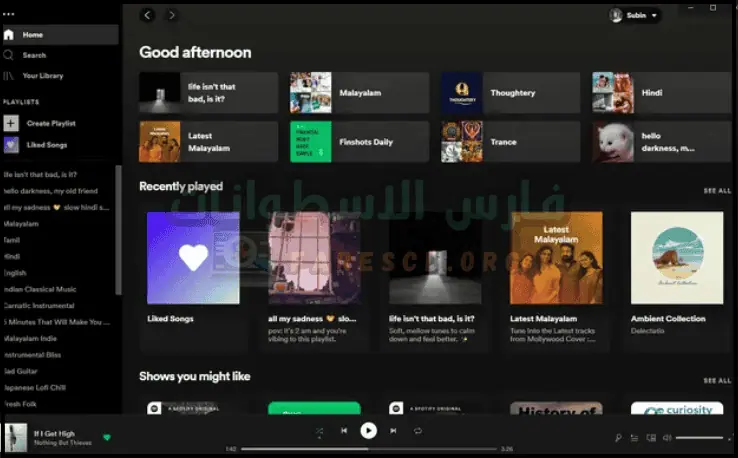
Task: Select 'hello darkness, my old friend' sidebar playlist
Action: click(51, 191)
